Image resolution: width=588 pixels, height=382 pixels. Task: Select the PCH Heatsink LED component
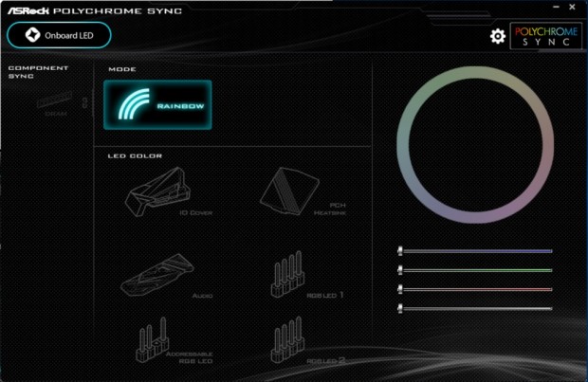pos(303,191)
